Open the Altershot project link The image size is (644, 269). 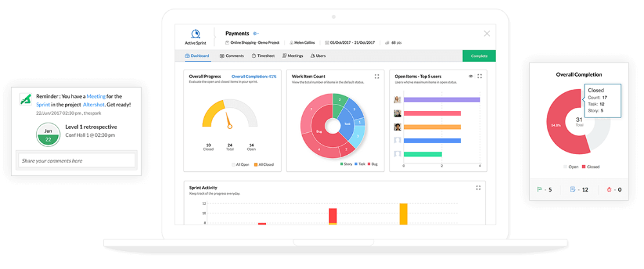click(x=93, y=104)
